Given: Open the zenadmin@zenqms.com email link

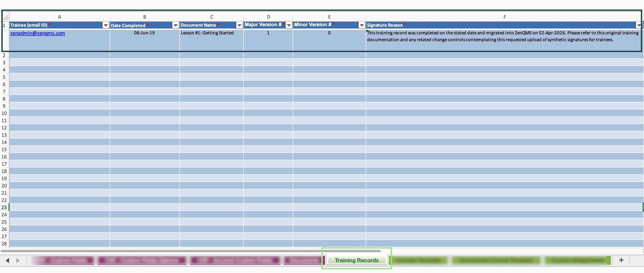Looking at the screenshot, I should coord(38,33).
